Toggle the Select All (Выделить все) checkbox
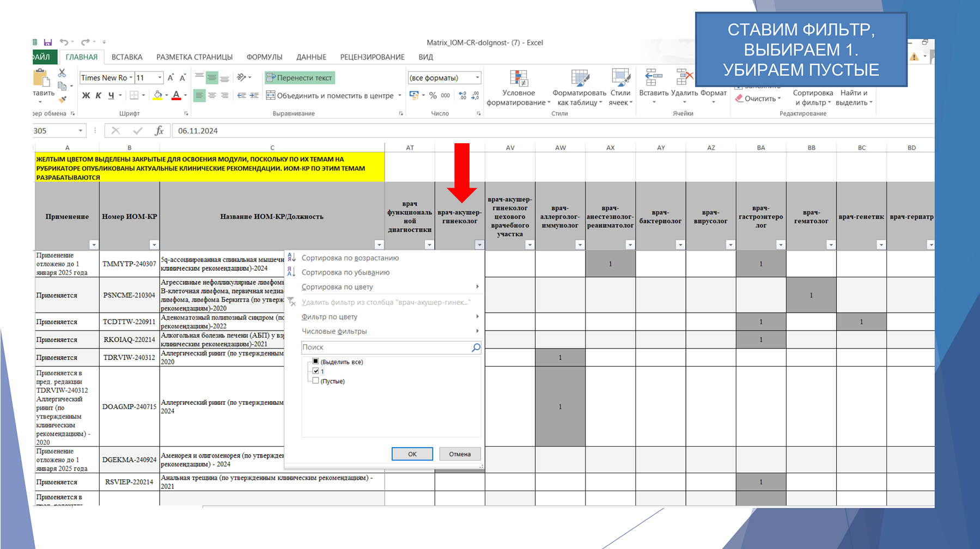The image size is (980, 549). 315,362
